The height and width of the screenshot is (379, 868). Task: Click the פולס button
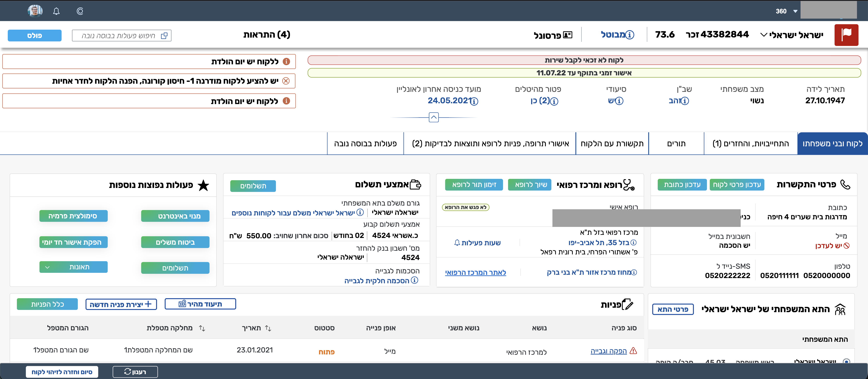tap(34, 35)
